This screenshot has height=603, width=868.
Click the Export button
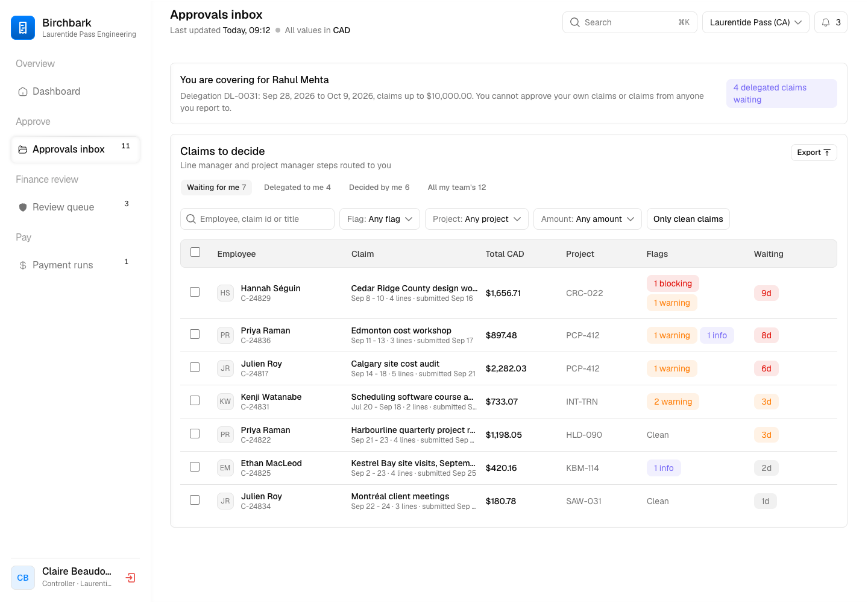point(814,153)
